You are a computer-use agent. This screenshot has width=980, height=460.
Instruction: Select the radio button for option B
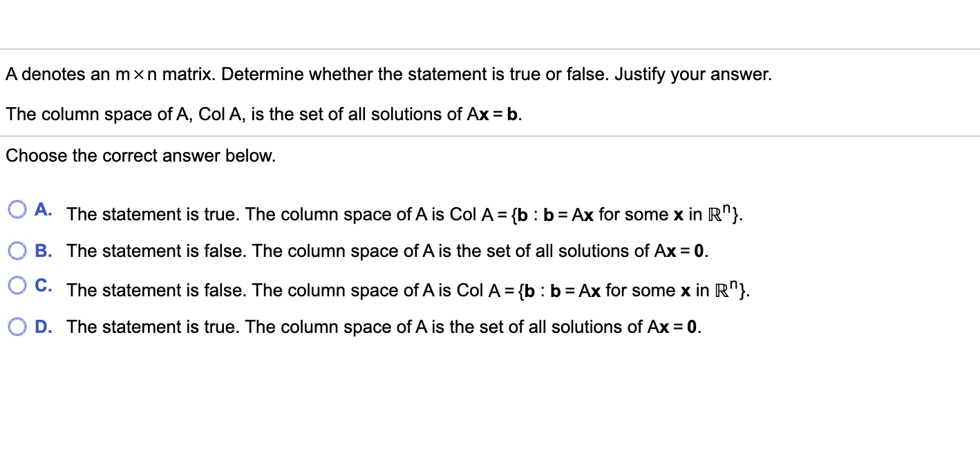tap(17, 250)
